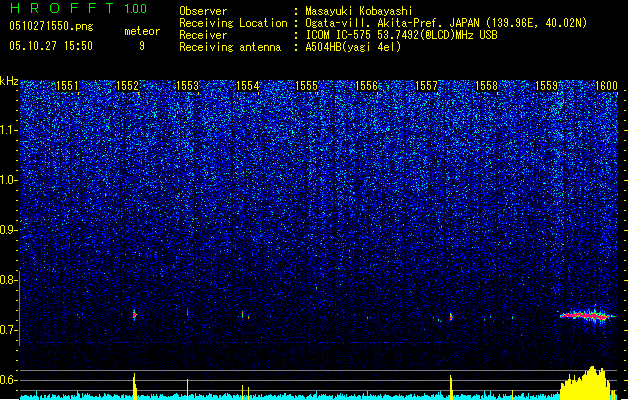Screen dimensions: 629x400
Task: Click the kHz axis unit label
Action: coord(9,81)
